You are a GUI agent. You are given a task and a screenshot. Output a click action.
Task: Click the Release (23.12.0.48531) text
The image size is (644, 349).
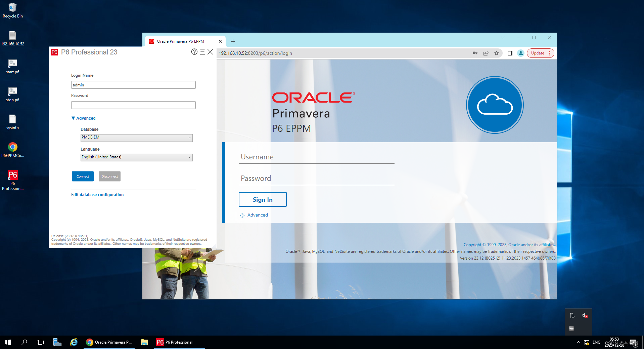(x=70, y=236)
